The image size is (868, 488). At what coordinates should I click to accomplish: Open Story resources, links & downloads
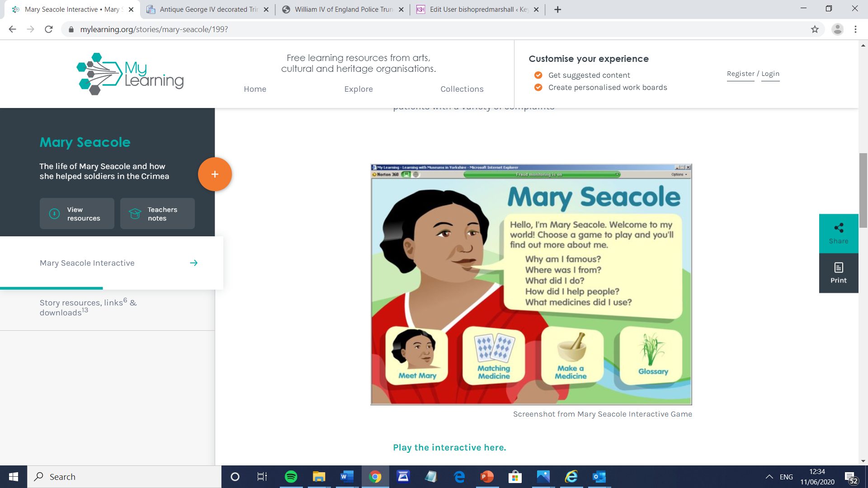coord(88,307)
